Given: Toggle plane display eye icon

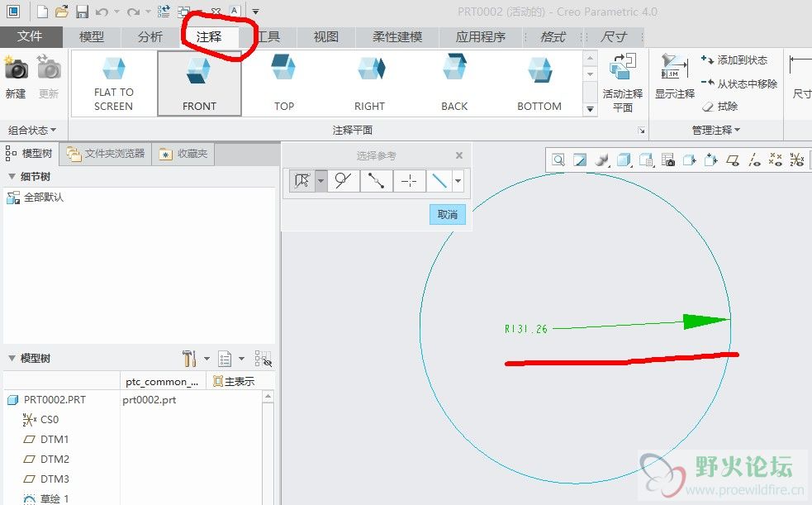Looking at the screenshot, I should click(x=732, y=160).
